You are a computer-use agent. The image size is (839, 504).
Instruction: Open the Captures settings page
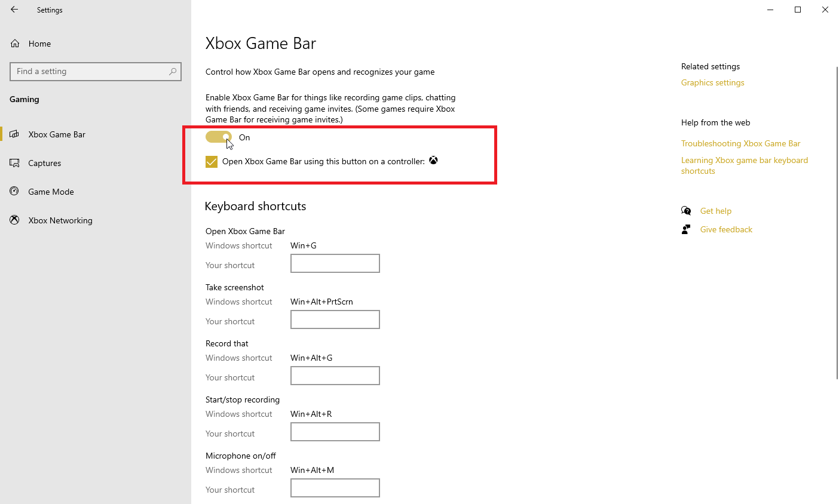coord(96,163)
